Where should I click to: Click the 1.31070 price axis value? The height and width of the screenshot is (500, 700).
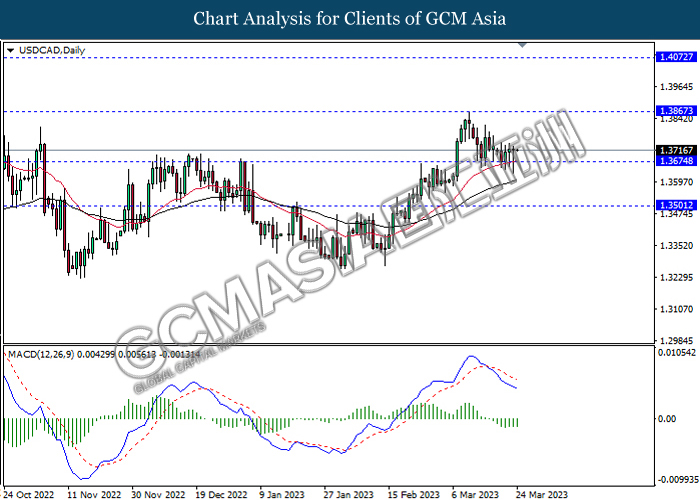[x=676, y=309]
